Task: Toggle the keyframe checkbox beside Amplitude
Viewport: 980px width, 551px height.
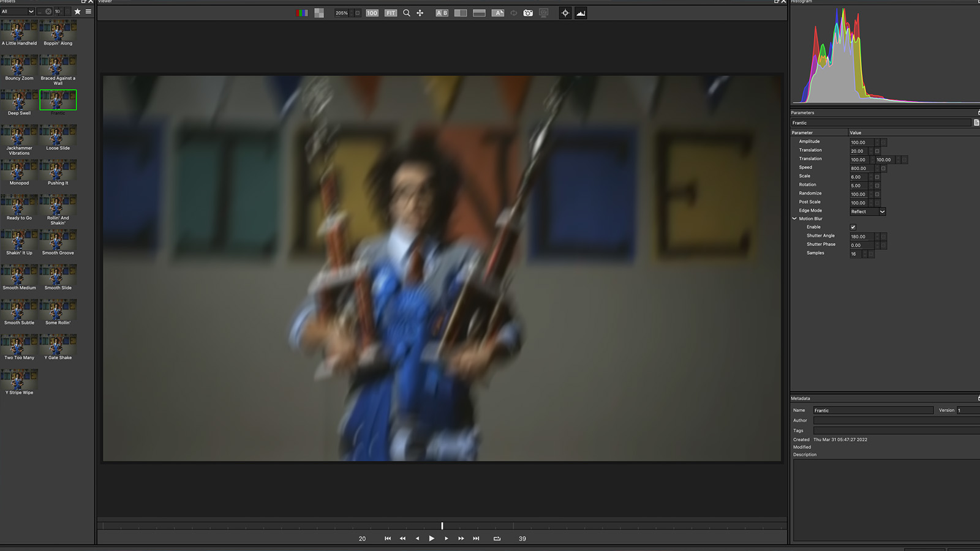Action: click(x=883, y=142)
